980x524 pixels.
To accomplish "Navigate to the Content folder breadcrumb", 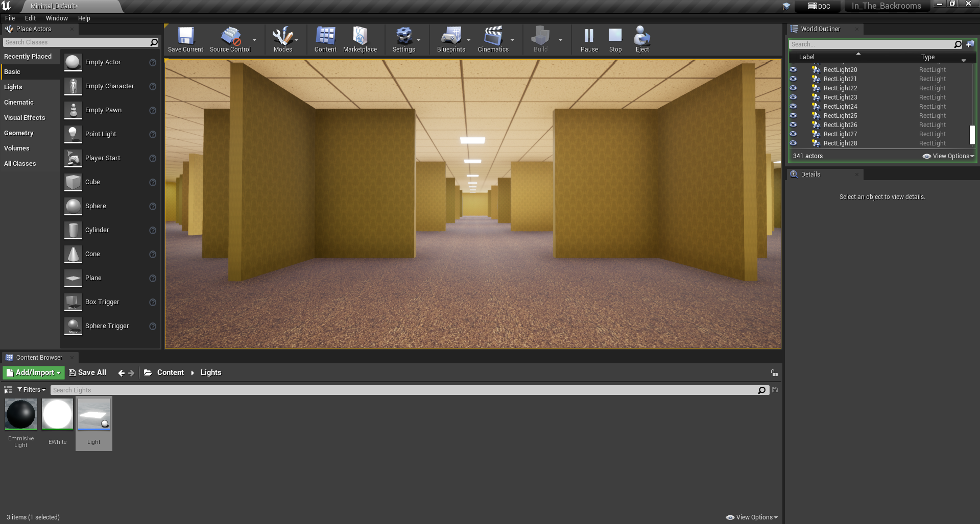I will [x=170, y=373].
